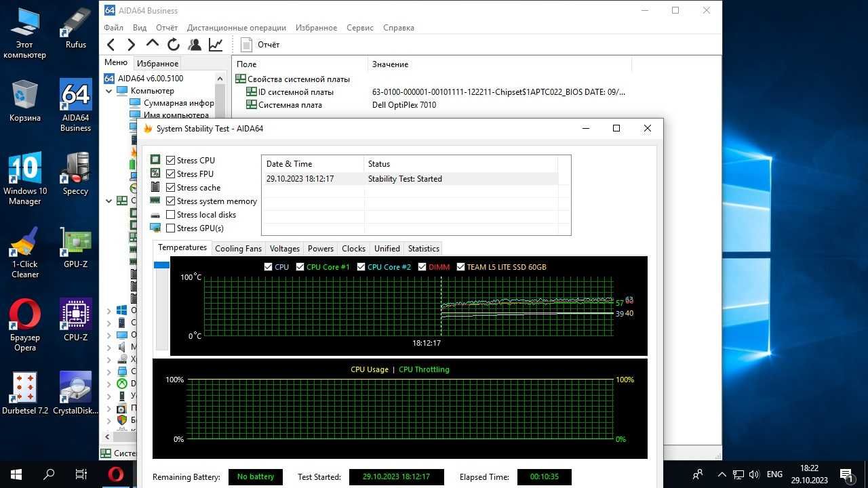
Task: Click the Dell OptiPlex 7010 value
Action: pyautogui.click(x=404, y=105)
